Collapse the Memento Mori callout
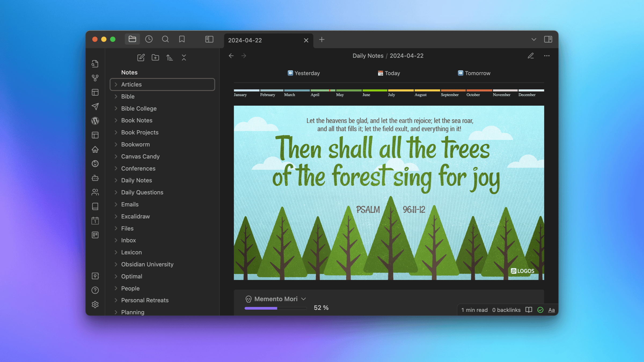The image size is (644, 362). (x=303, y=299)
